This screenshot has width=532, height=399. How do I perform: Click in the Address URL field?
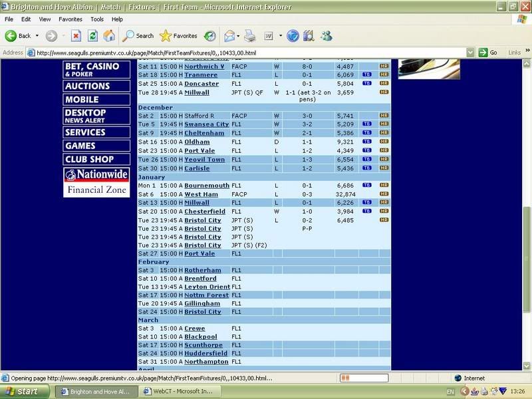point(247,53)
